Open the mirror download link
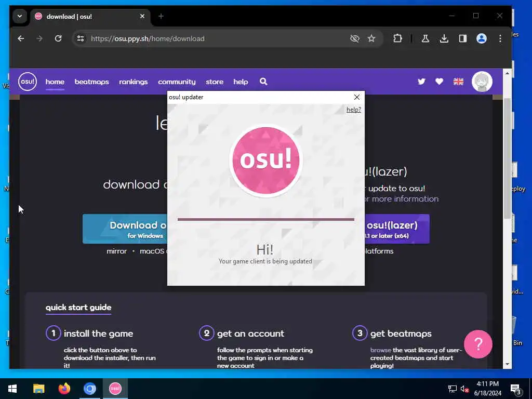 (x=117, y=251)
